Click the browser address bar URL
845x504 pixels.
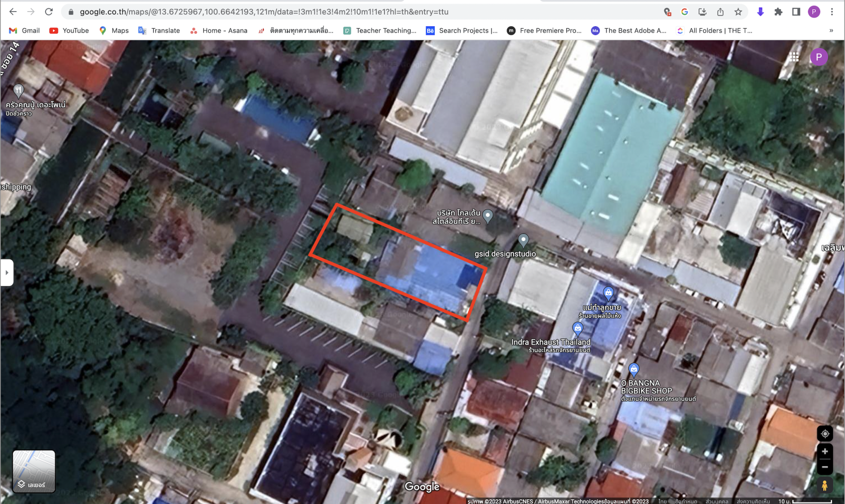click(x=264, y=12)
